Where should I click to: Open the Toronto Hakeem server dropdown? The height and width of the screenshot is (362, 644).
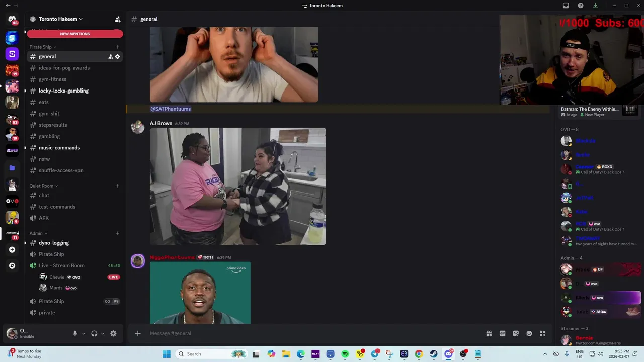[60, 19]
